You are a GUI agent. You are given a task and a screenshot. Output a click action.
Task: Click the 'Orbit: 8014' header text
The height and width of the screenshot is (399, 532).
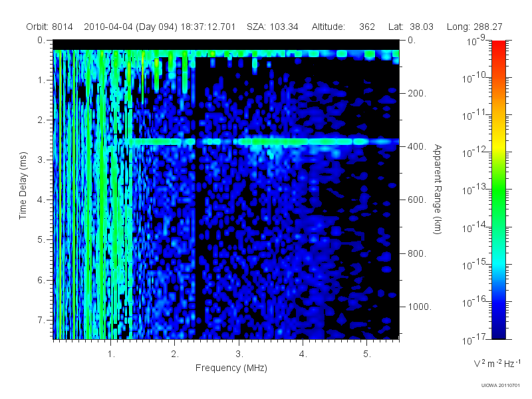tap(49, 27)
